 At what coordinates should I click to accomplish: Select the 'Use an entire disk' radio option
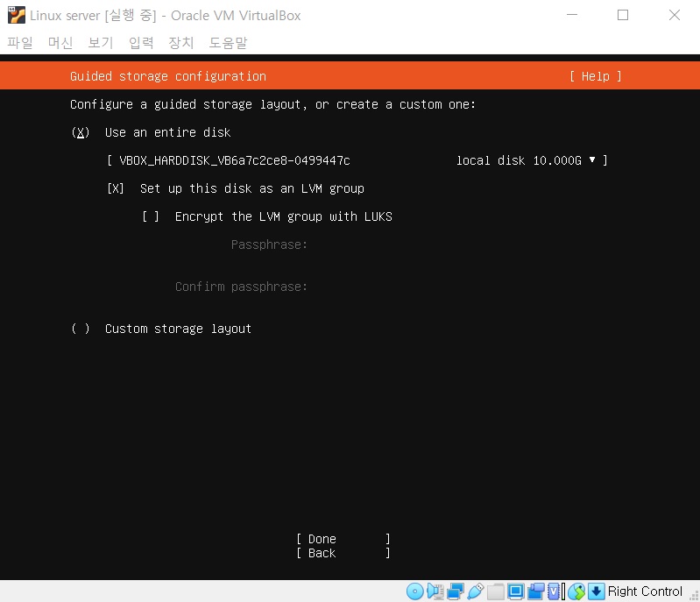[81, 132]
